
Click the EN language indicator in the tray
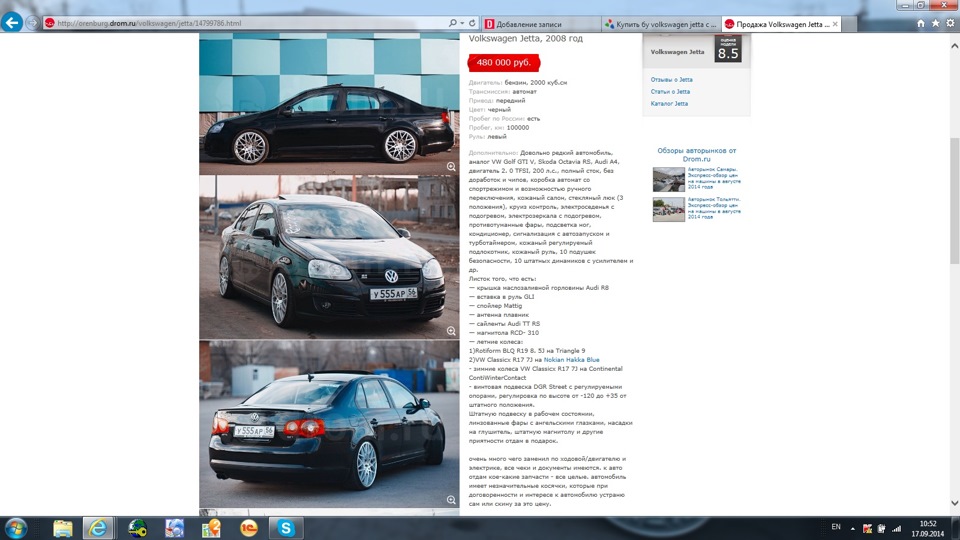(x=836, y=527)
